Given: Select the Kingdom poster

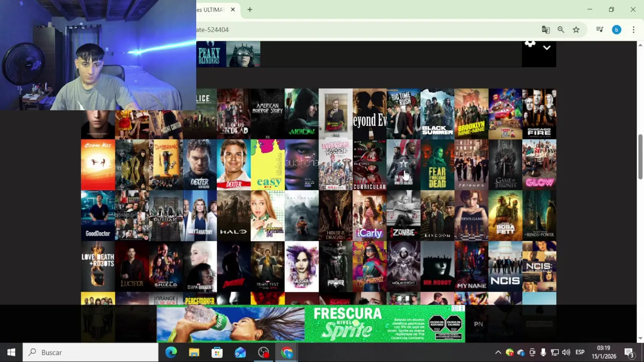Looking at the screenshot, I should (x=437, y=216).
